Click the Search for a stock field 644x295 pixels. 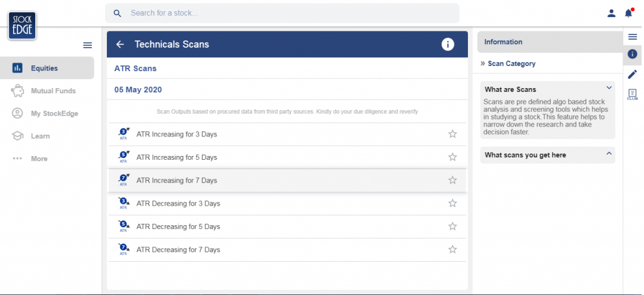click(282, 13)
